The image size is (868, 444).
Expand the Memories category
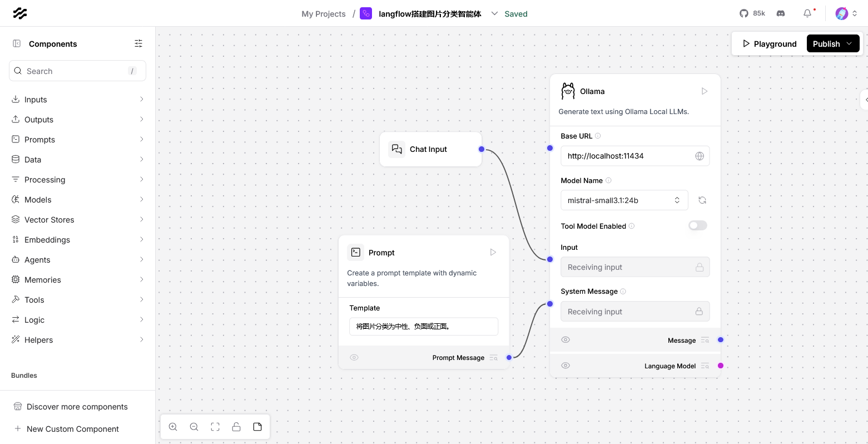[x=78, y=280]
